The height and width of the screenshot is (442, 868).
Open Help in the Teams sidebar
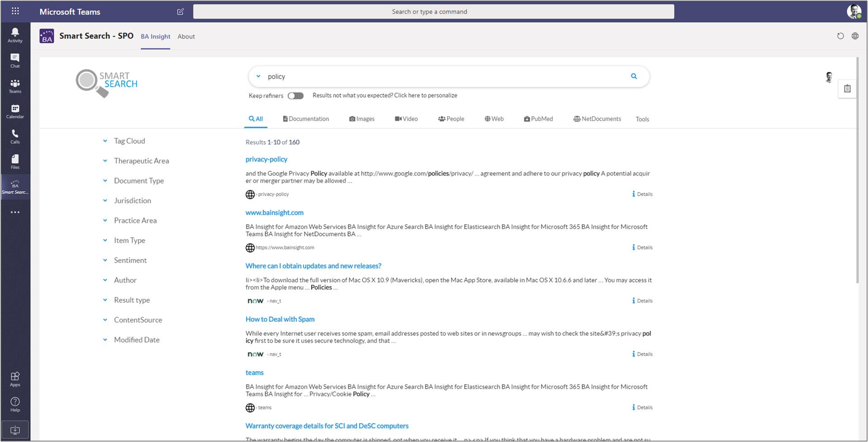tap(15, 404)
